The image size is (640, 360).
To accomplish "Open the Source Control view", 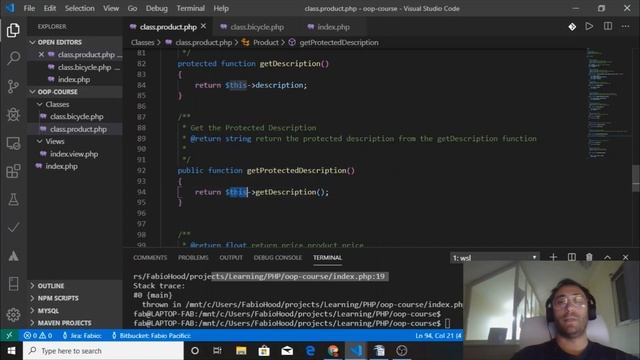I will point(13,86).
